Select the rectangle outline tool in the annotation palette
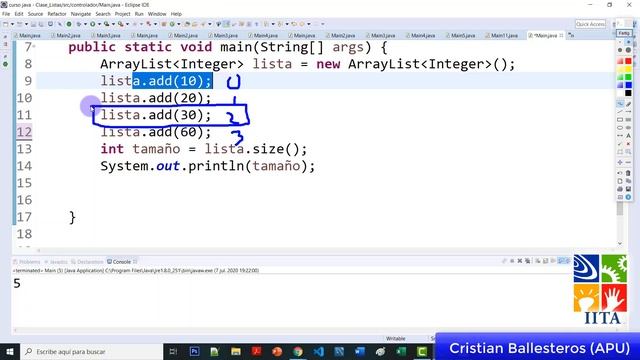Screen dimensions: 640x360 coord(620,119)
